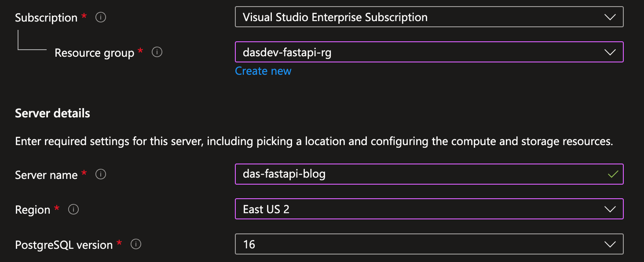This screenshot has width=644, height=262.
Task: Click the Create new resource group link
Action: (263, 71)
